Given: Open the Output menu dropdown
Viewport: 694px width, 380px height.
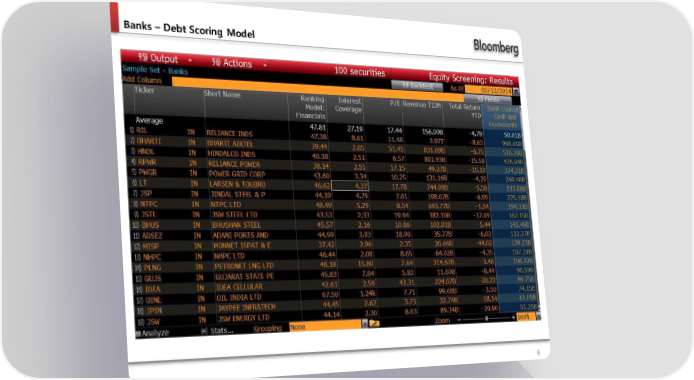Looking at the screenshot, I should point(190,60).
